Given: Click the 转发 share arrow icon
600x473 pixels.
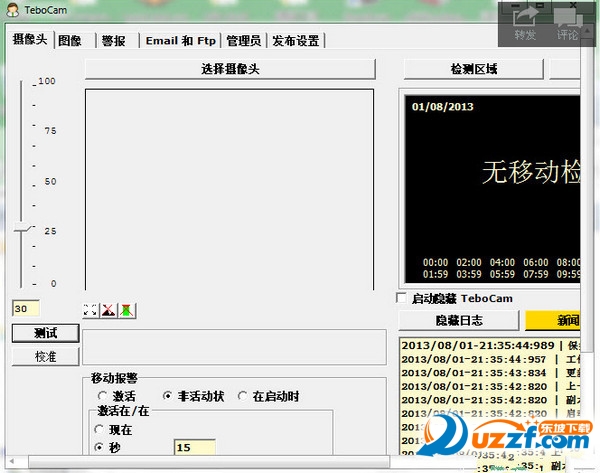Looking at the screenshot, I should pyautogui.click(x=525, y=18).
